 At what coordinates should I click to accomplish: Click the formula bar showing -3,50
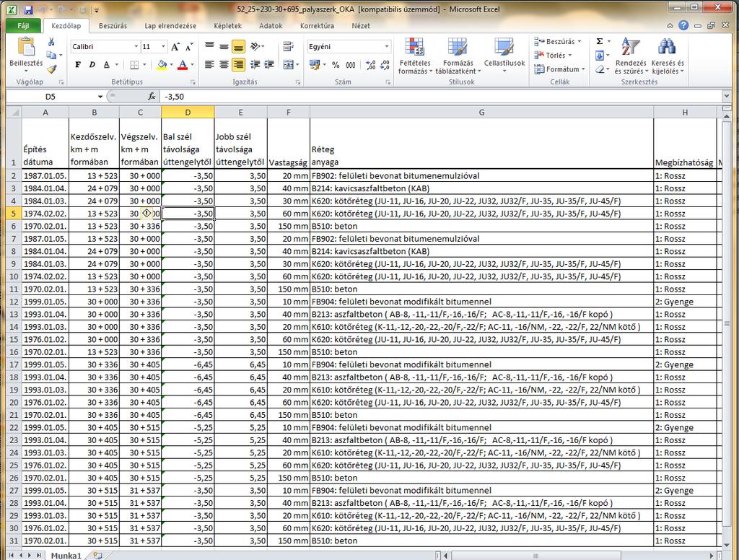tap(441, 97)
